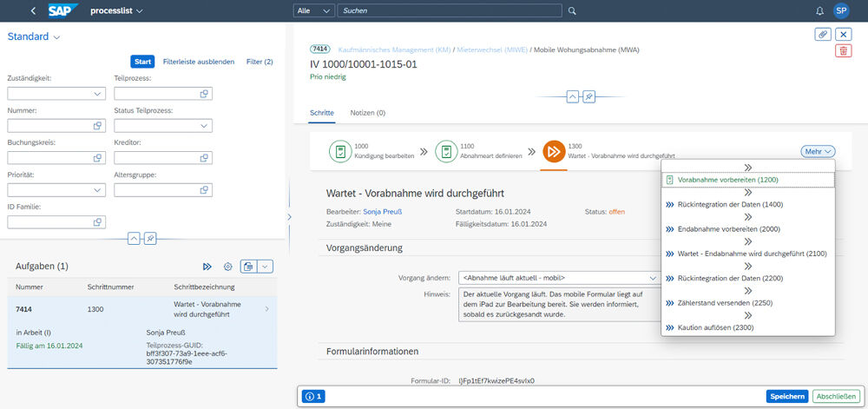The image size is (868, 409).
Task: Pin the filter bar with pin icon
Action: click(x=150, y=238)
